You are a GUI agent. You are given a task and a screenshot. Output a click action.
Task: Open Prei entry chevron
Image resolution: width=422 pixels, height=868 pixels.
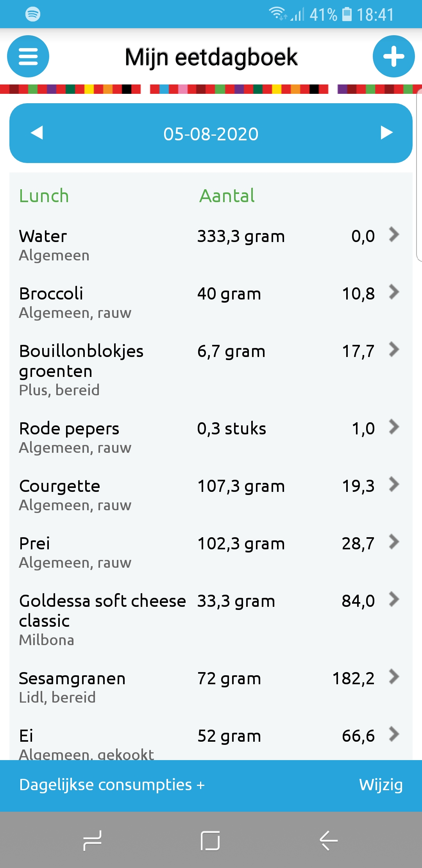pyautogui.click(x=394, y=542)
